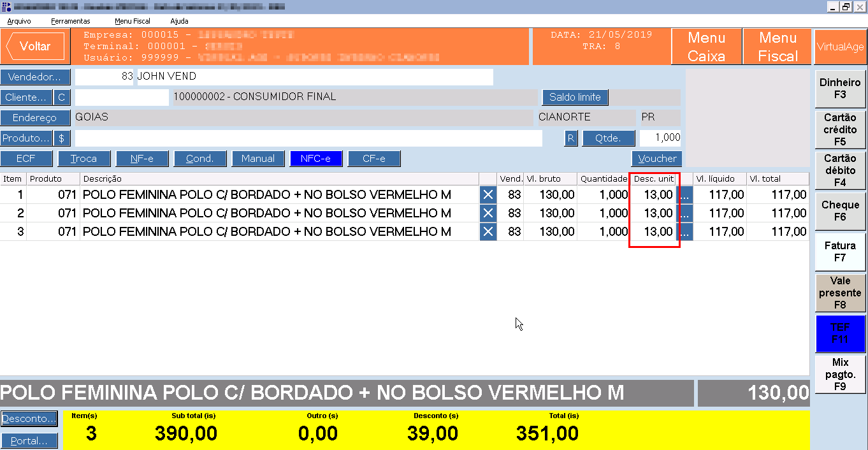Click the Saldo limite button
The width and height of the screenshot is (868, 450).
[575, 98]
